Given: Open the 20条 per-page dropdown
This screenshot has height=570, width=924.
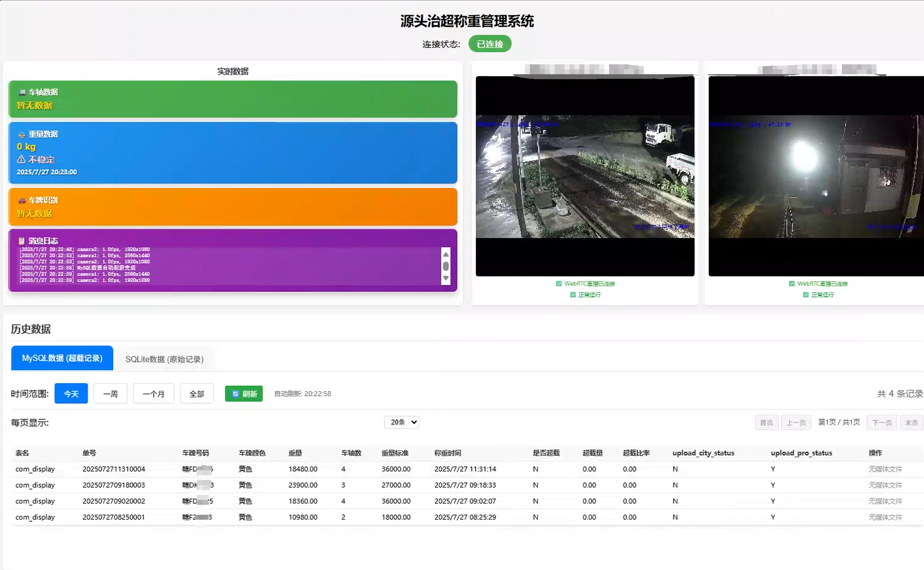Looking at the screenshot, I should pyautogui.click(x=402, y=422).
